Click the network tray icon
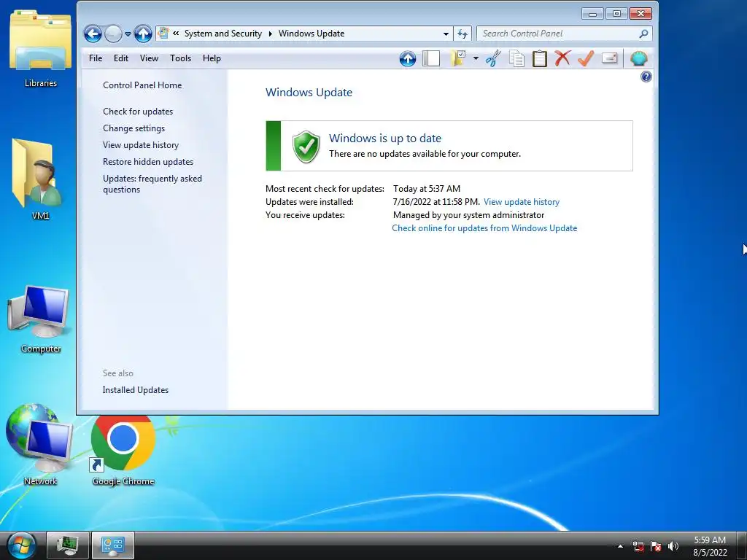 tap(638, 546)
